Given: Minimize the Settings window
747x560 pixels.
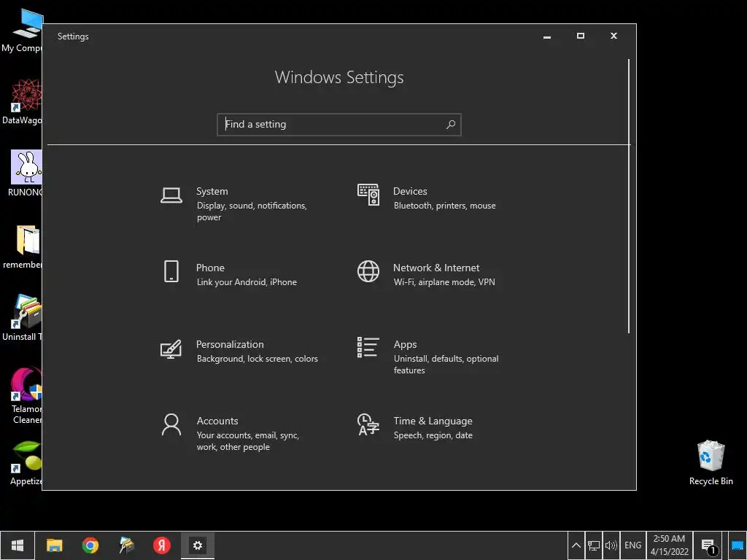Looking at the screenshot, I should (x=547, y=36).
